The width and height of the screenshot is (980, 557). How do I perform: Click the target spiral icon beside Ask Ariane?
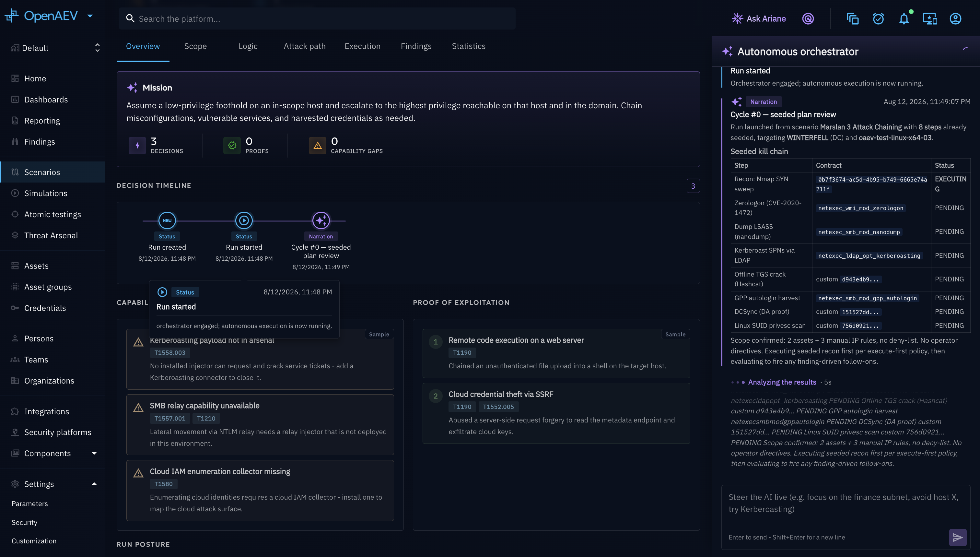[808, 18]
